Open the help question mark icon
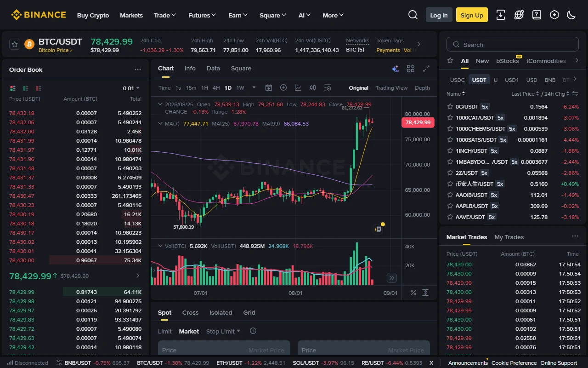This screenshot has height=368, width=588. [537, 15]
